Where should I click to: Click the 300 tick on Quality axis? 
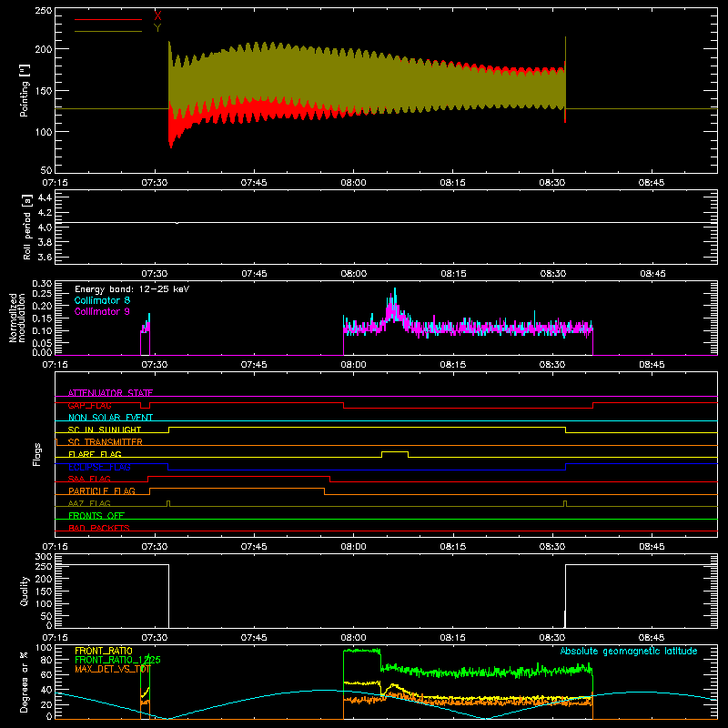point(44,556)
